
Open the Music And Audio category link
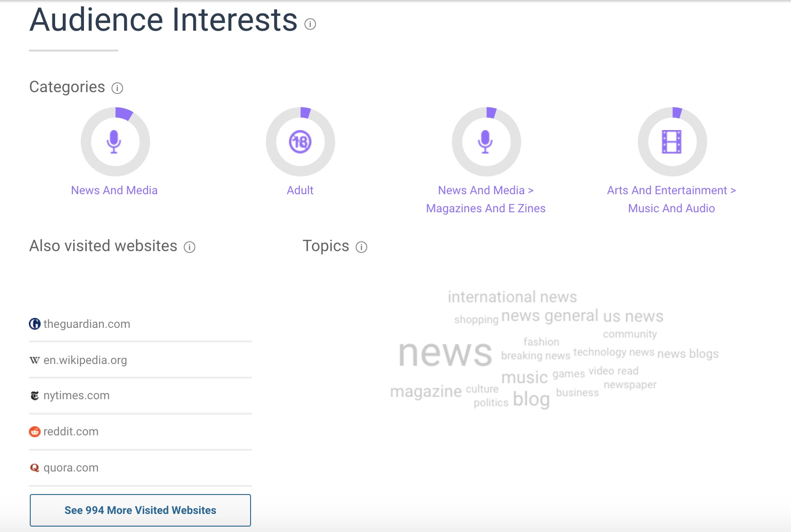(671, 208)
